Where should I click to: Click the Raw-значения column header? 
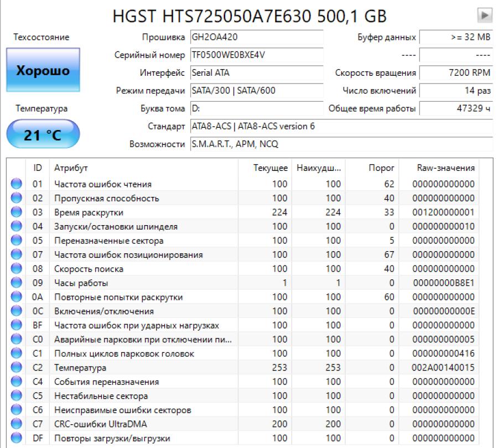coord(445,168)
